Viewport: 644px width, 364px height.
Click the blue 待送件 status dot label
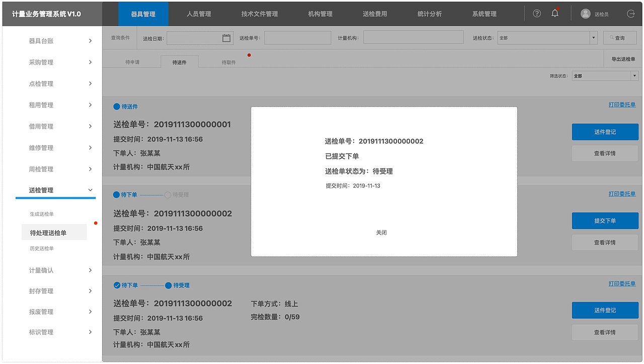coord(125,106)
